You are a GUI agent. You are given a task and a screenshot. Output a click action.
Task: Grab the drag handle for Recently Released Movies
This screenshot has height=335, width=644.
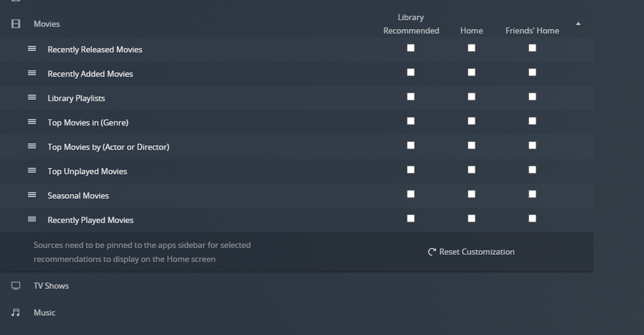(32, 49)
